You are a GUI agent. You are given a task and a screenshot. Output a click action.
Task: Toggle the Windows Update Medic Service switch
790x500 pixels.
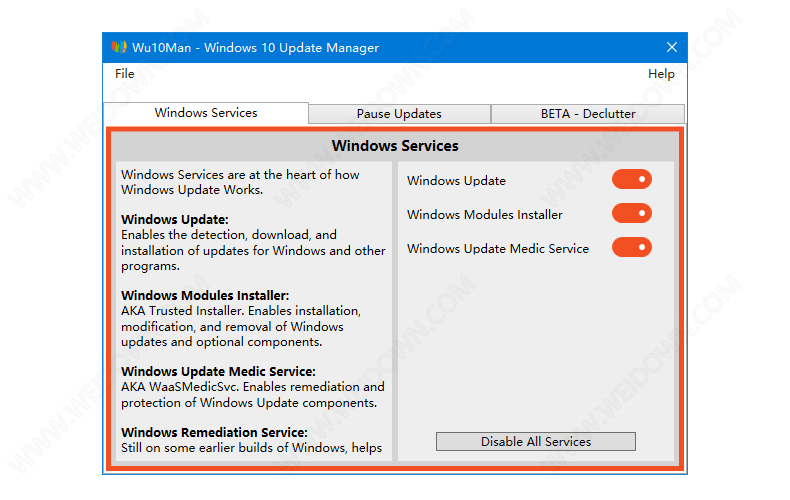pos(632,247)
